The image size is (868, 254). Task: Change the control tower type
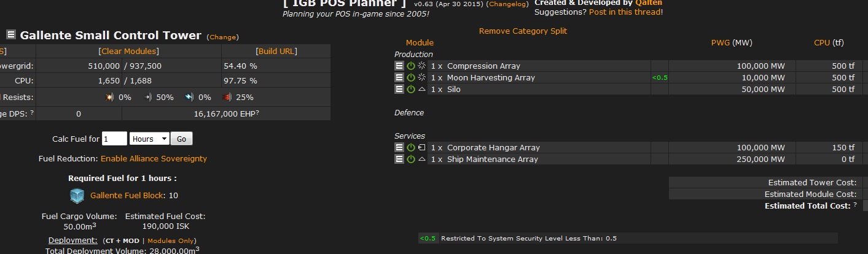pyautogui.click(x=222, y=37)
